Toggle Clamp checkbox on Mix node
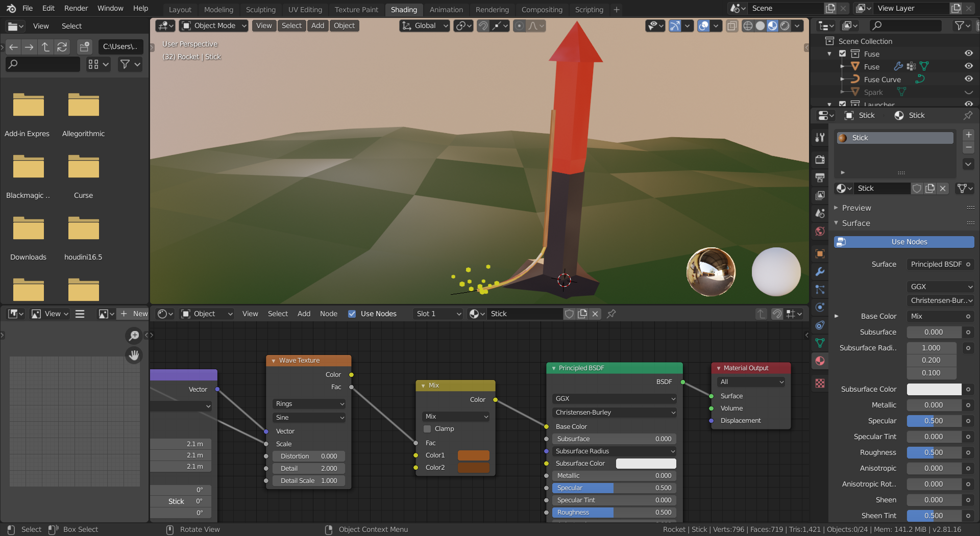The image size is (980, 536). 427,429
